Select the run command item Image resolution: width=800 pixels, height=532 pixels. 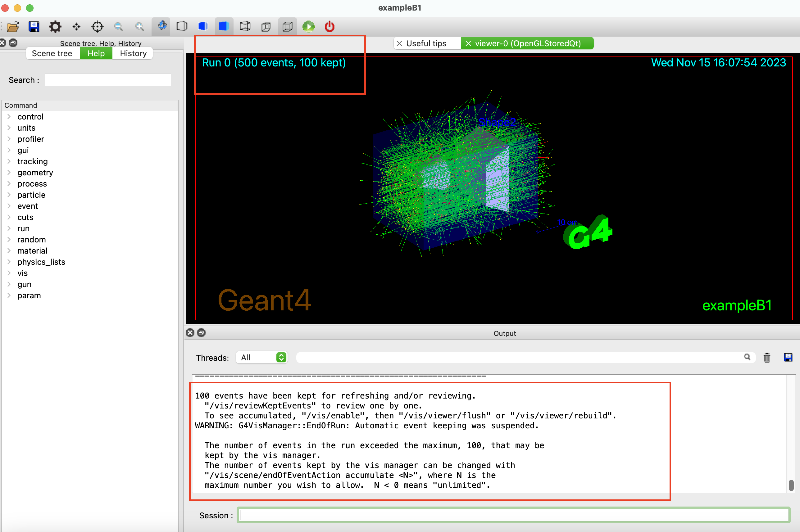[x=23, y=228]
